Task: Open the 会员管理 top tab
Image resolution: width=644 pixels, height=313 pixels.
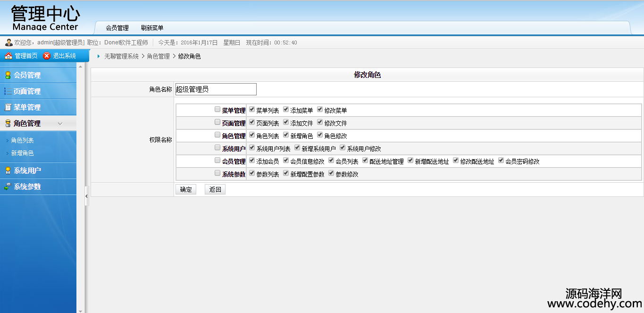Action: tap(117, 28)
